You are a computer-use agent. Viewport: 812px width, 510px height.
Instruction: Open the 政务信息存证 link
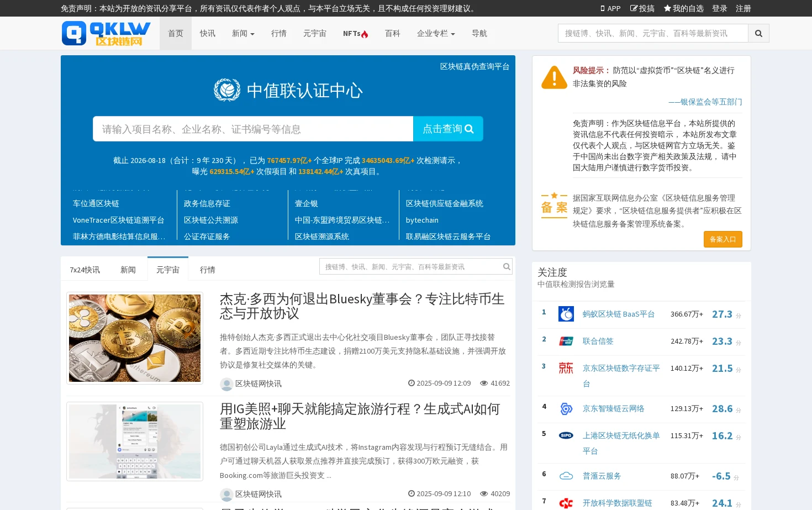207,203
